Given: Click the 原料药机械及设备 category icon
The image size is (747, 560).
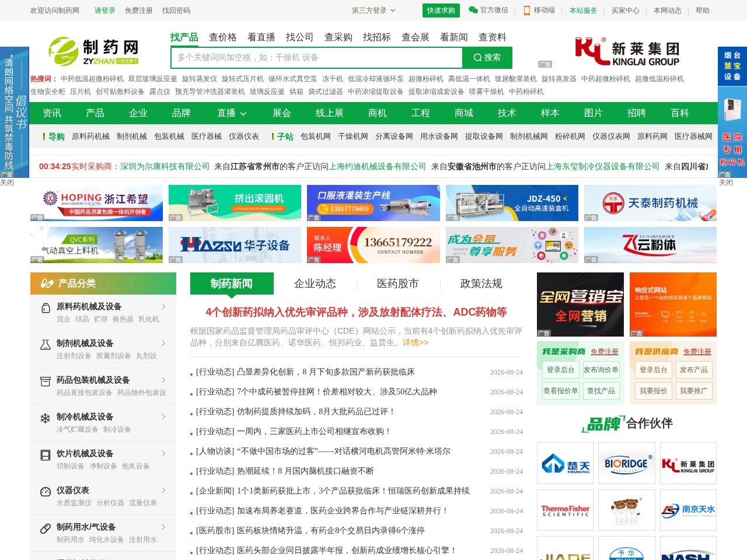Looking at the screenshot, I should (x=46, y=308).
